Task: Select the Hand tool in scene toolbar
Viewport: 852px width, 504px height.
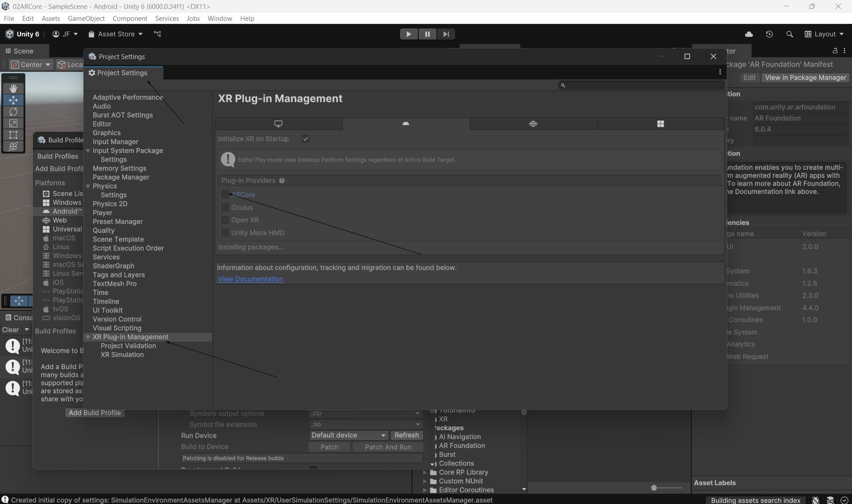Action: click(13, 88)
